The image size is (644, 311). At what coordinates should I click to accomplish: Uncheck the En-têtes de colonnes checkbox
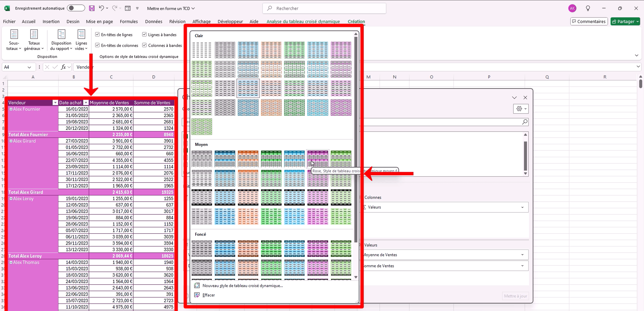pos(97,45)
